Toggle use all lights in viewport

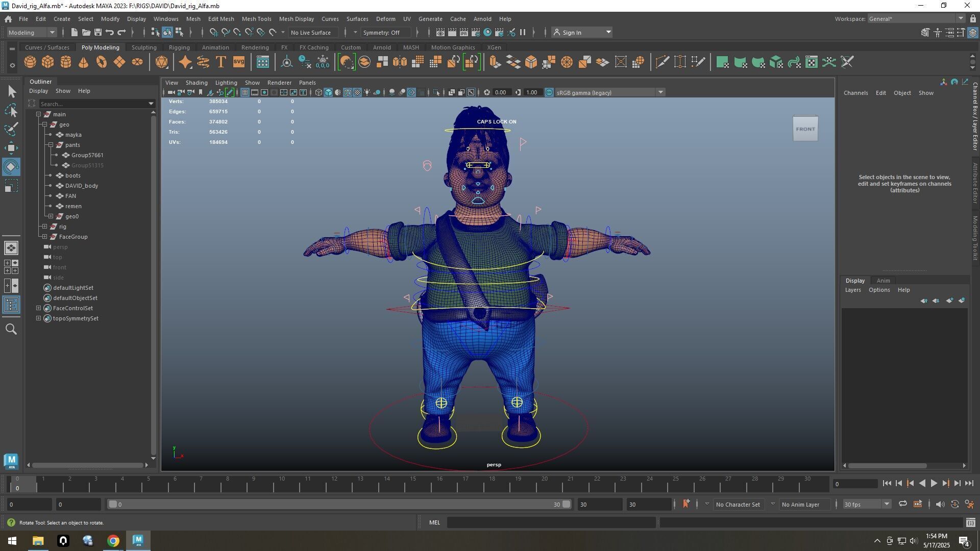click(367, 92)
